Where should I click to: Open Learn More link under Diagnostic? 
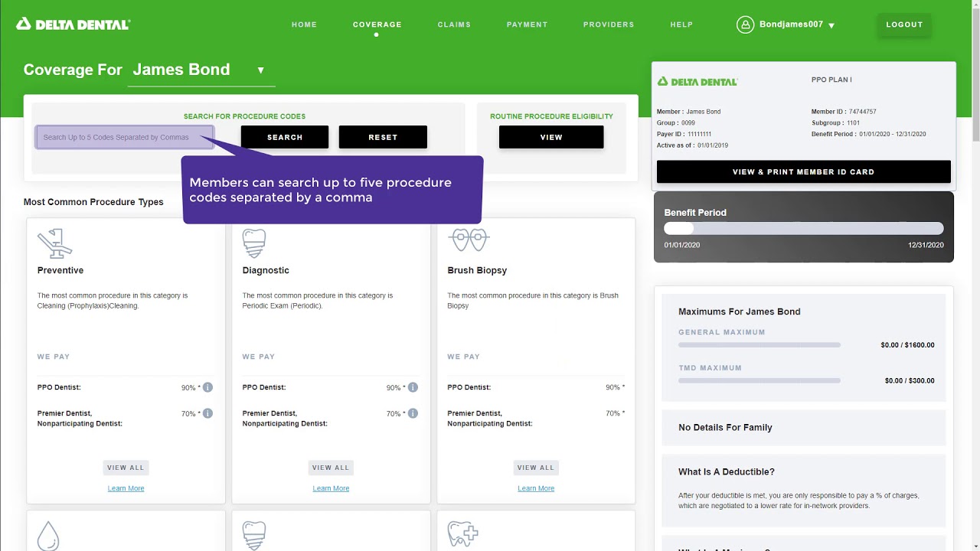[331, 488]
